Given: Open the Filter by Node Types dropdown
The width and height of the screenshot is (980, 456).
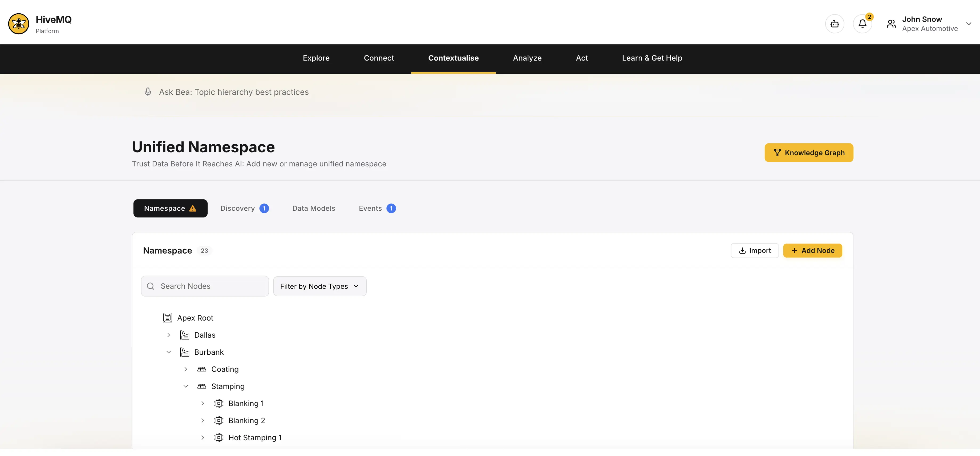Looking at the screenshot, I should click(x=319, y=286).
